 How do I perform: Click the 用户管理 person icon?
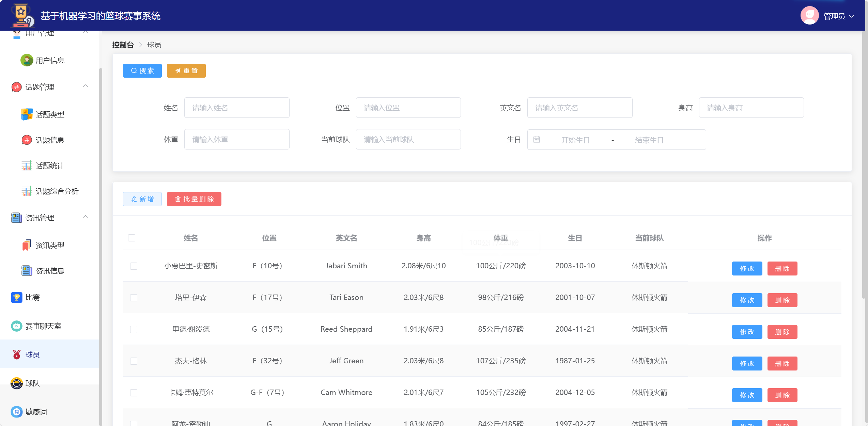click(x=16, y=34)
